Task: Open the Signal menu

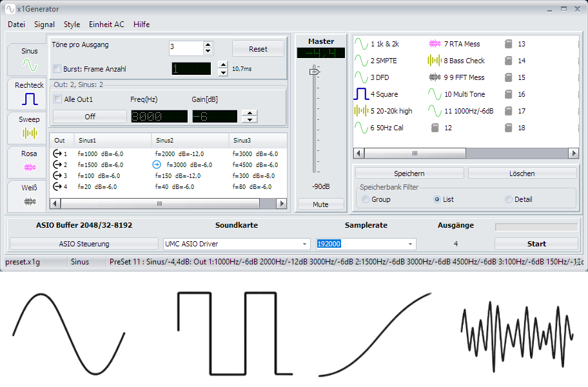Action: pyautogui.click(x=44, y=25)
